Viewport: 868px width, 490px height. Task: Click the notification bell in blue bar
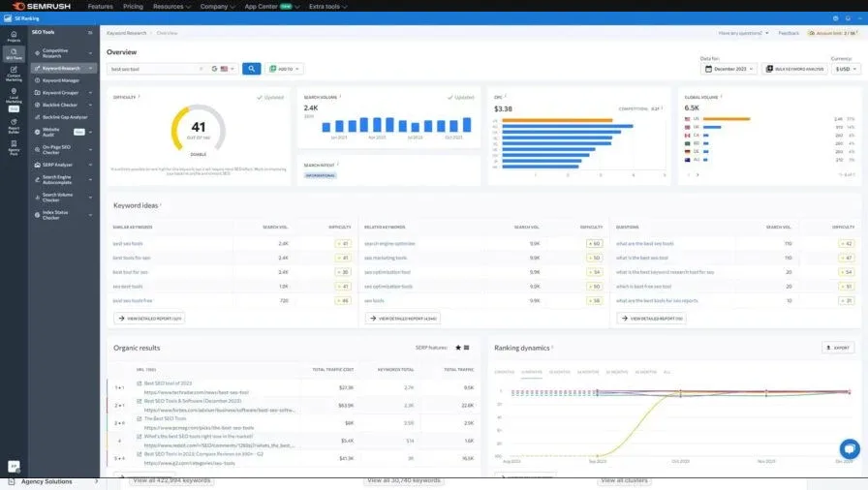pyautogui.click(x=848, y=18)
